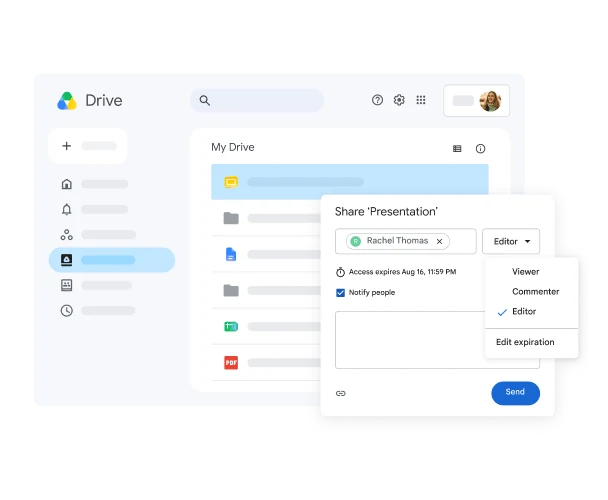The image size is (608, 500).
Task: Copy link using chain link icon
Action: [340, 393]
